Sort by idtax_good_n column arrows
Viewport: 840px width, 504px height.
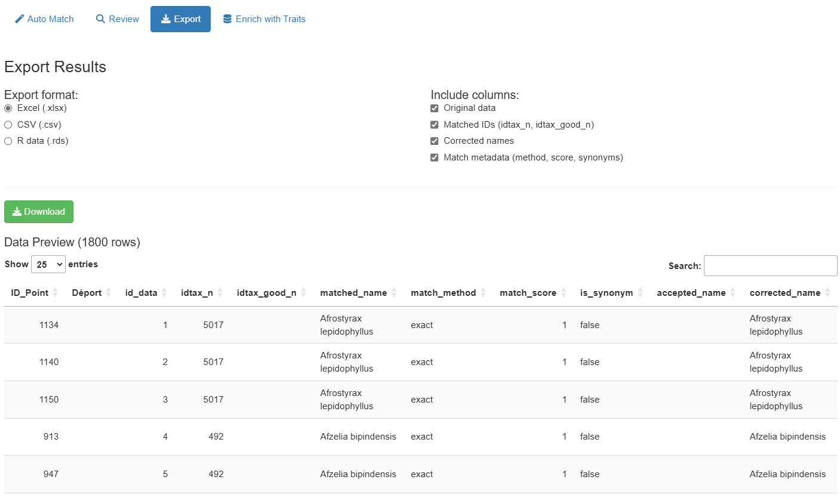(303, 292)
